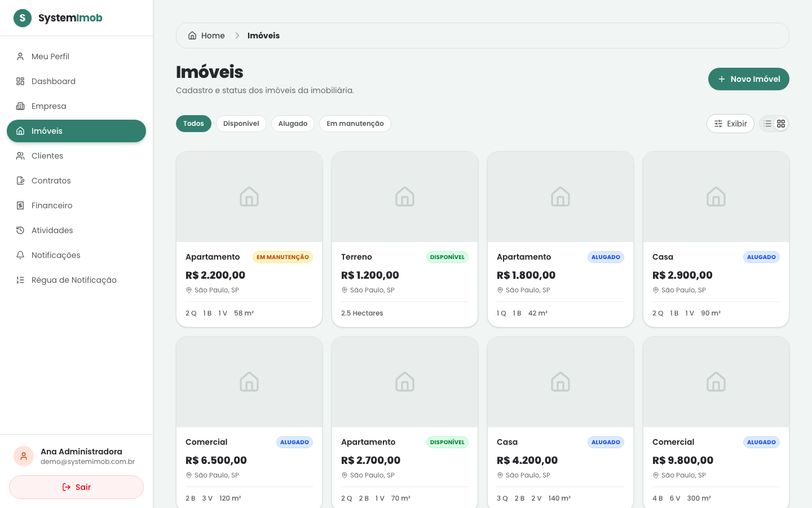812x508 pixels.
Task: Click the ALUGADO badge on R$ 1.800,00 card
Action: (x=606, y=257)
